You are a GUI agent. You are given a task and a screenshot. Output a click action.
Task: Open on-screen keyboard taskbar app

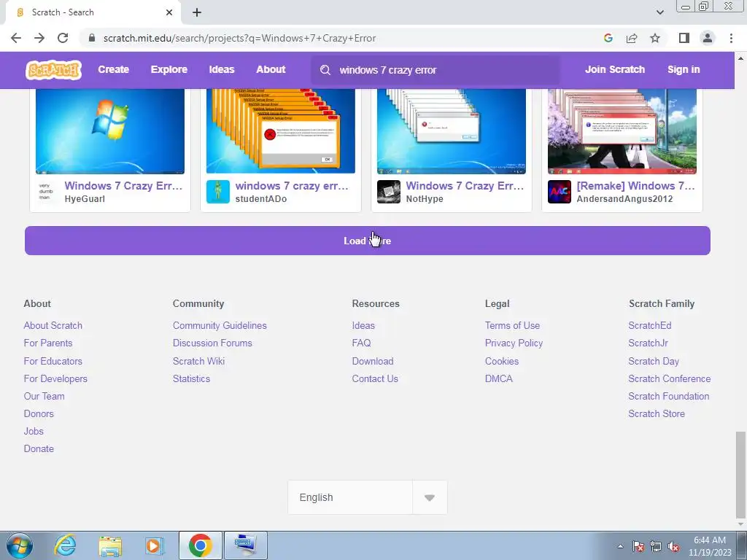point(245,545)
